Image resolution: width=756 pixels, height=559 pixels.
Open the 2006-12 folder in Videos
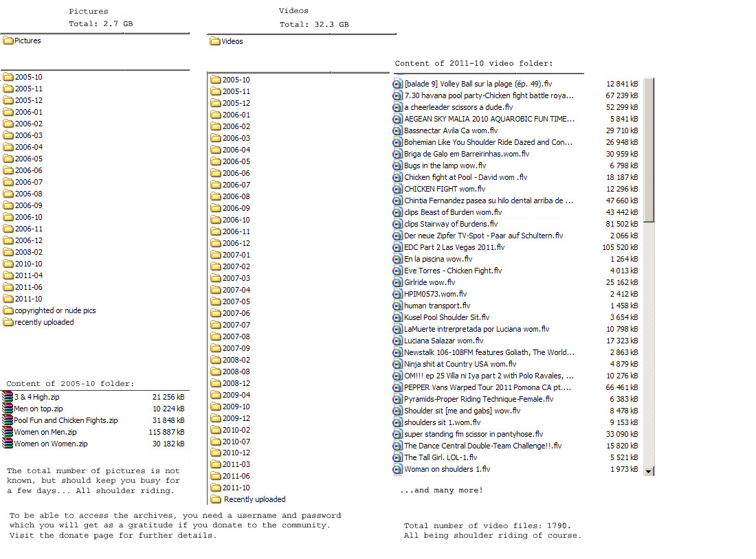point(230,243)
